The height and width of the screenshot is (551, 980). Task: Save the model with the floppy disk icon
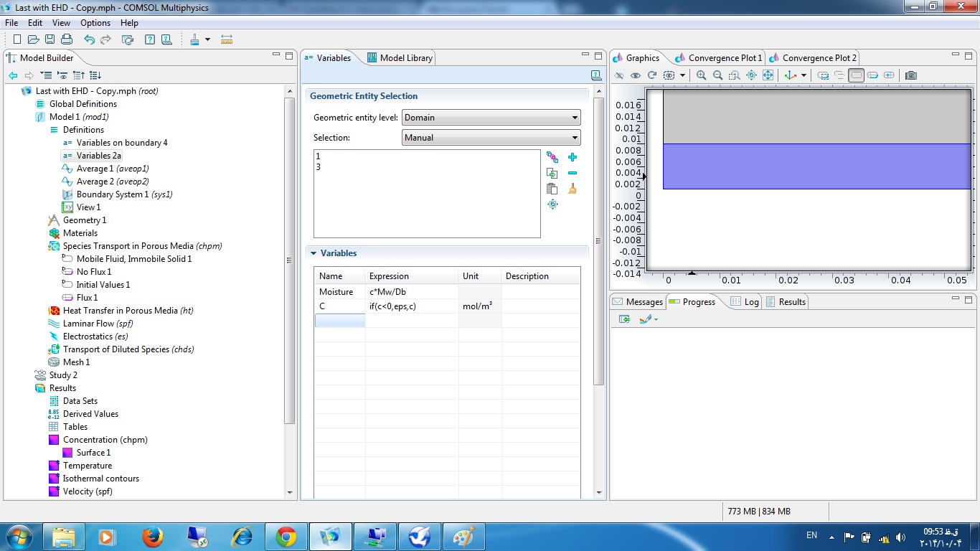[x=50, y=39]
